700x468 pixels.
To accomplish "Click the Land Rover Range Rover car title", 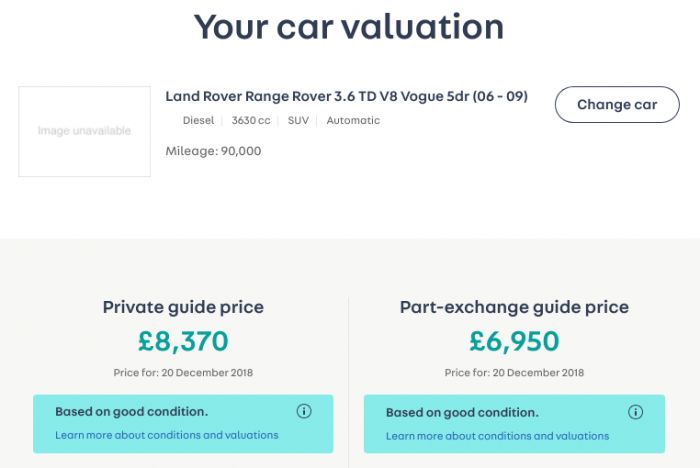I will (x=346, y=96).
